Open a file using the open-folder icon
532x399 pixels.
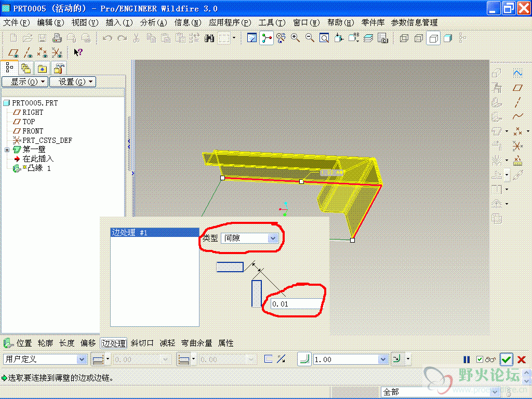click(28, 38)
